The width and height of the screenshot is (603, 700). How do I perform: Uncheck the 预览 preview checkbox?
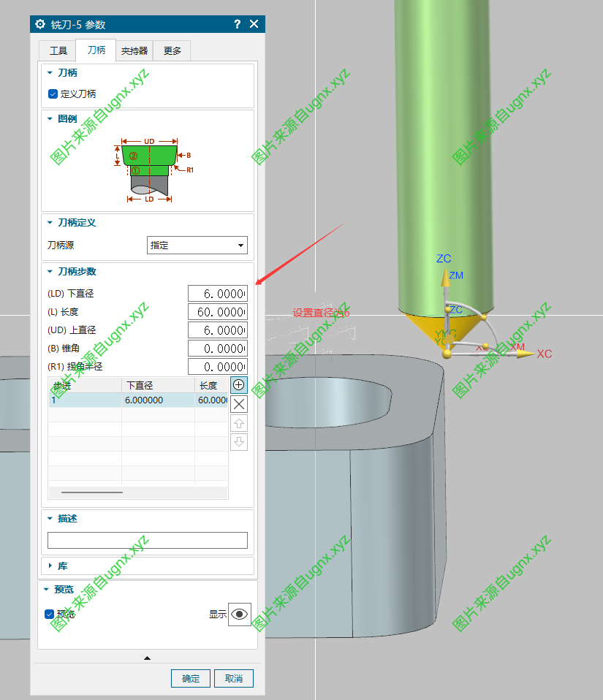pyautogui.click(x=50, y=615)
